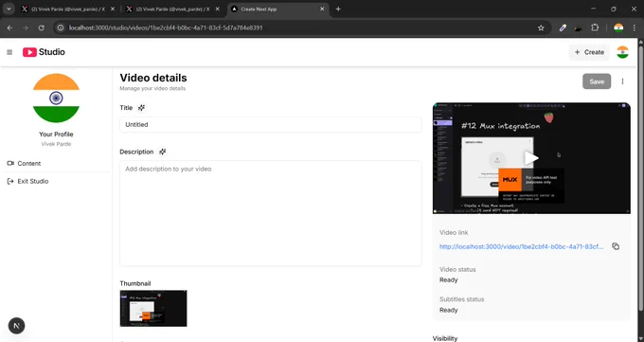Click the Your Profile label

56,135
